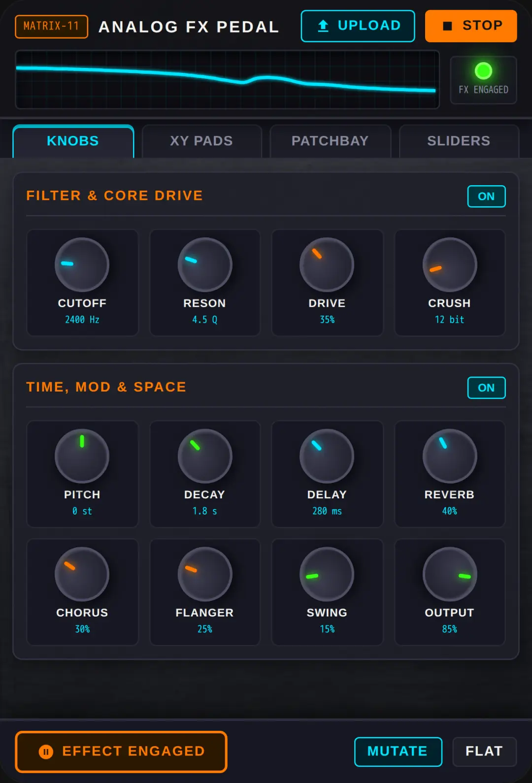Toggle the Filter & Core Drive ON switch
Image resolution: width=532 pixels, height=783 pixels.
pos(486,196)
